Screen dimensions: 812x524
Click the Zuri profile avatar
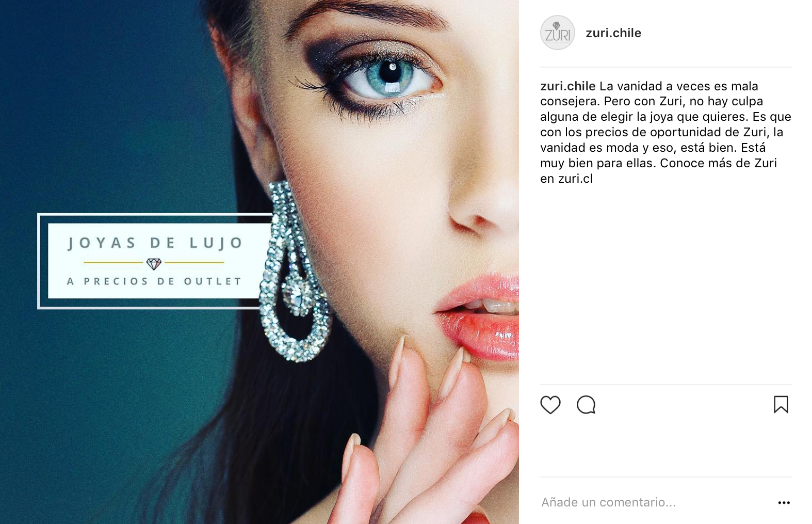(x=558, y=33)
